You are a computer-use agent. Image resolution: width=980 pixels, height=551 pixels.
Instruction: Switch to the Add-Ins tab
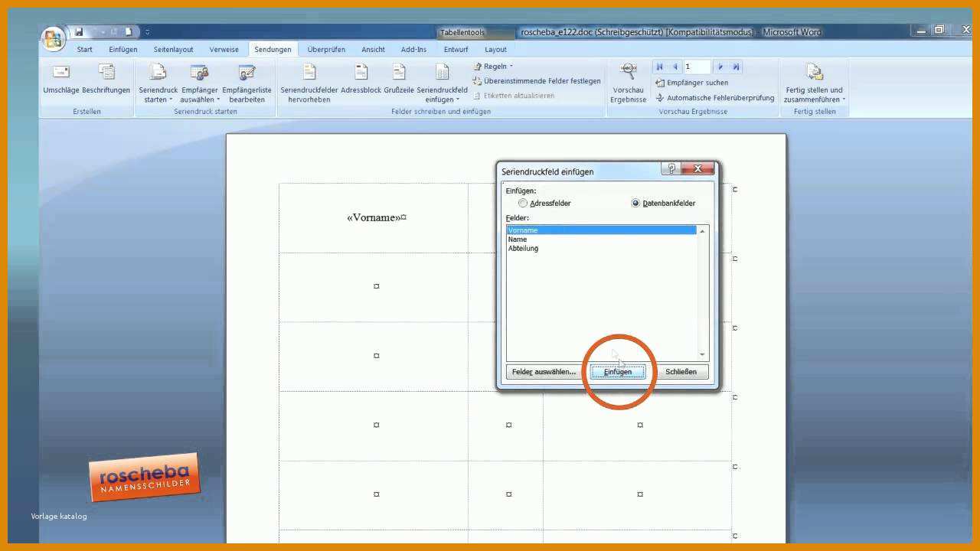pos(413,50)
